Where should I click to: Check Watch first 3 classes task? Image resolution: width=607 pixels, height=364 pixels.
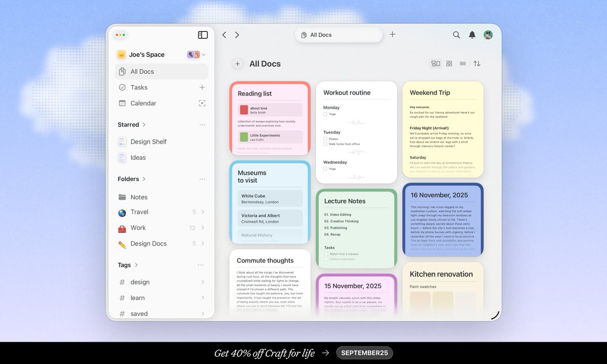326,254
